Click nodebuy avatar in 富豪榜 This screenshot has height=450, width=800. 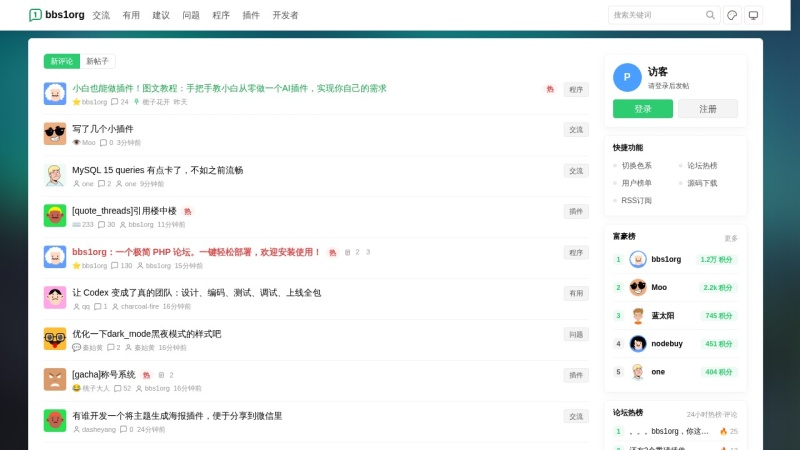[x=638, y=344]
